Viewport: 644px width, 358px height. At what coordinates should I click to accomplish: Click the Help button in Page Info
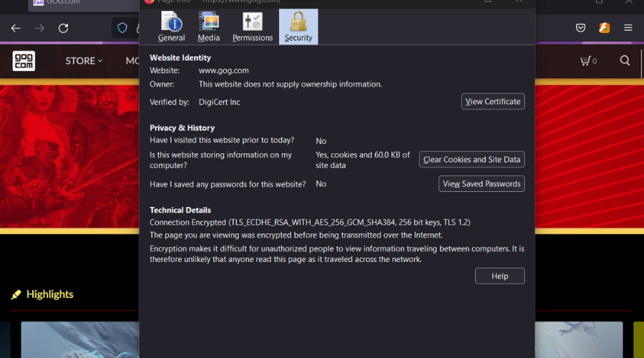[500, 276]
